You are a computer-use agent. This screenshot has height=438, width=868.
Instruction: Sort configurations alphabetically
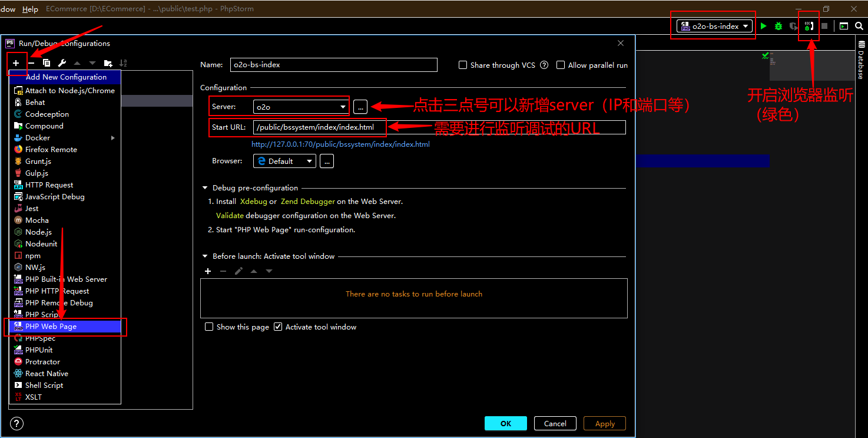click(x=123, y=63)
